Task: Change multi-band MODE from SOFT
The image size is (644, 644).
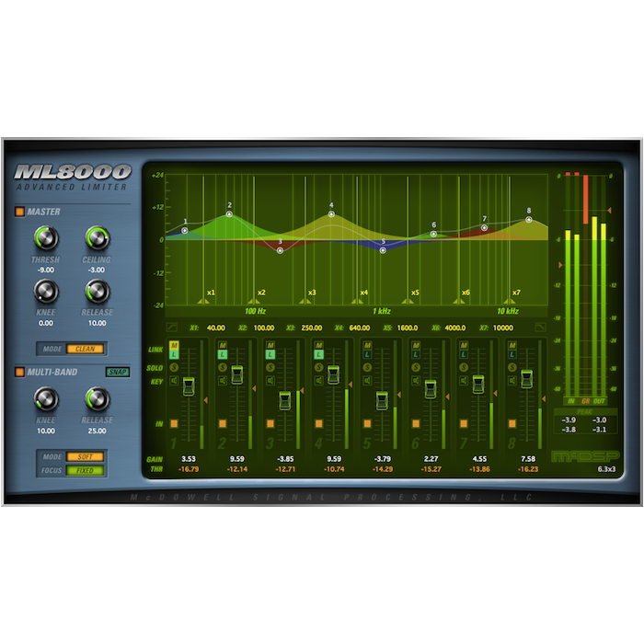Action: tap(85, 456)
